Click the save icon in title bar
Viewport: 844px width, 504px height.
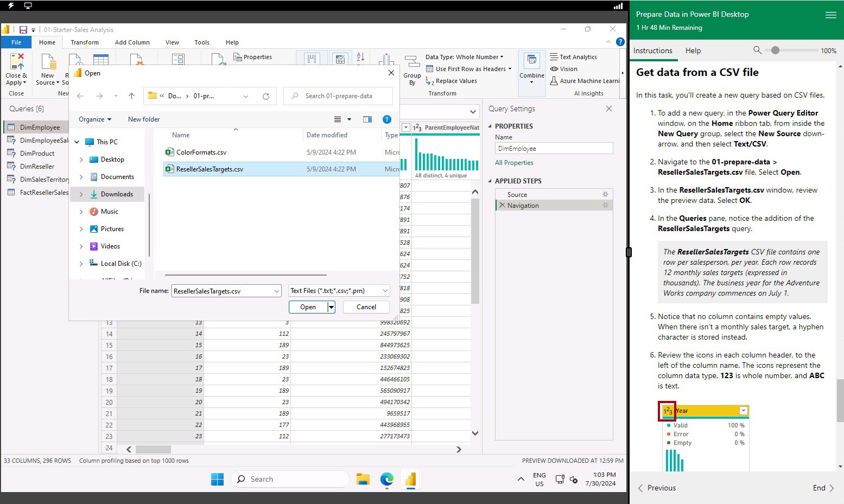[x=23, y=30]
